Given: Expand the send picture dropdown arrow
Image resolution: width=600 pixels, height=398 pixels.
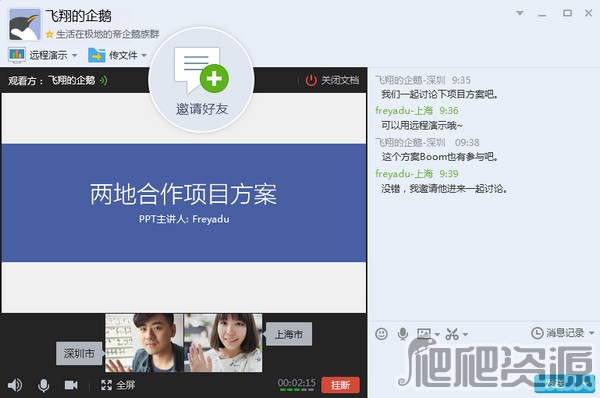Looking at the screenshot, I should (x=437, y=334).
